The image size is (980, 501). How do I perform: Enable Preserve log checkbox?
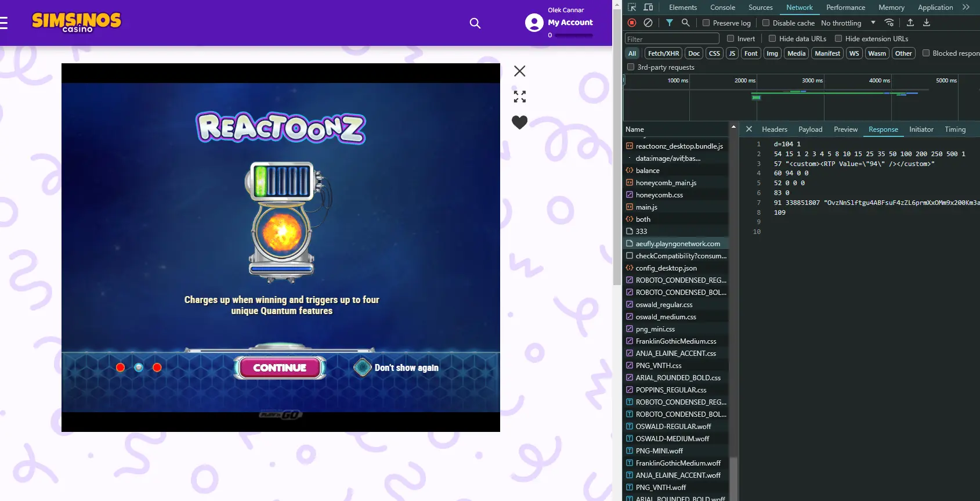click(706, 23)
